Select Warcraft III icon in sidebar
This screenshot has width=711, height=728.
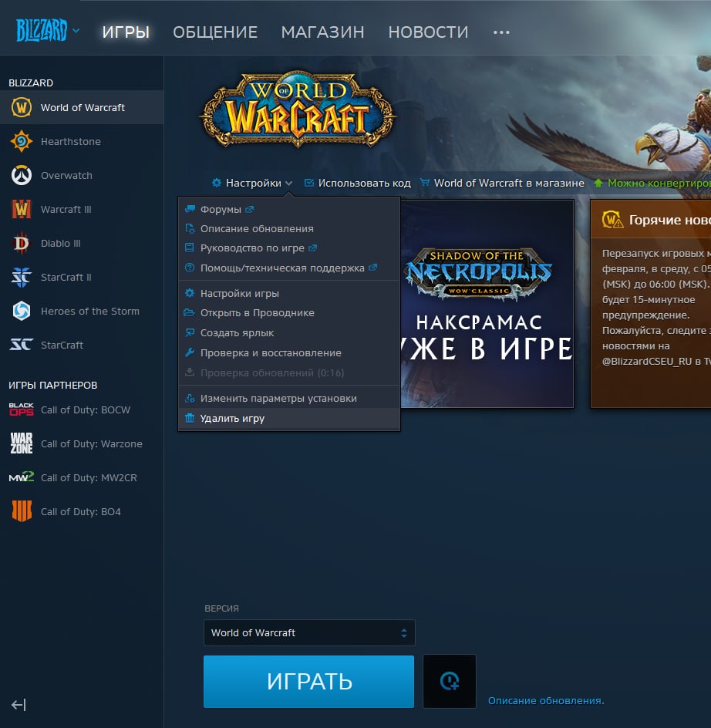click(22, 209)
